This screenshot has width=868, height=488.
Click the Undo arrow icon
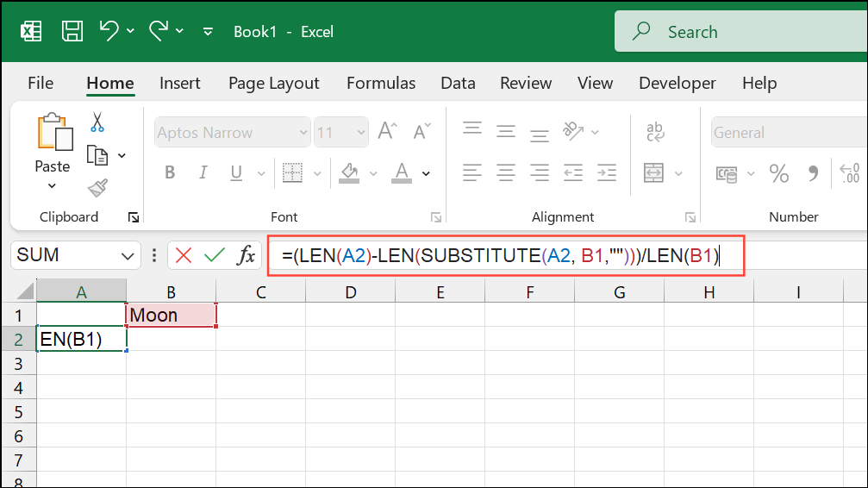[109, 31]
